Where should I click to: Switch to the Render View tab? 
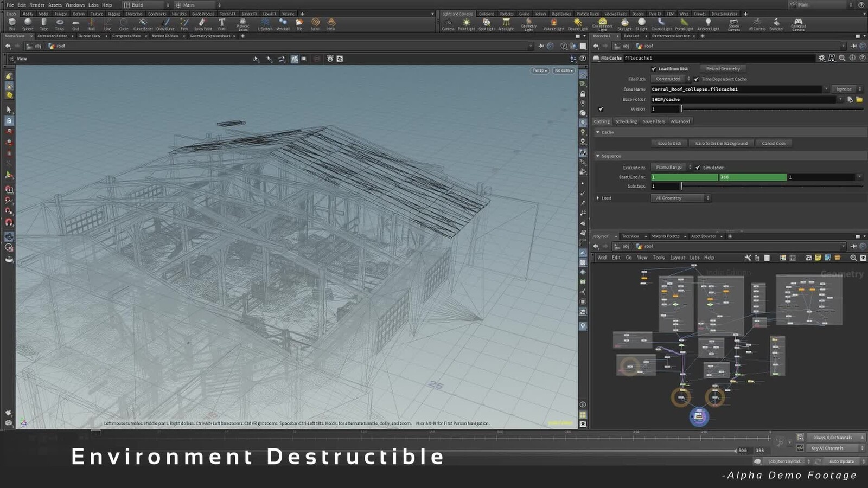pyautogui.click(x=89, y=36)
